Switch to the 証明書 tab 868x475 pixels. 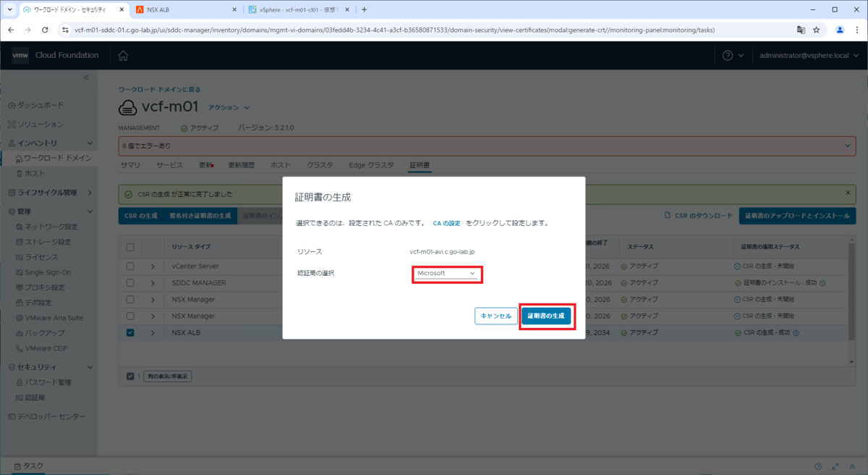(420, 165)
